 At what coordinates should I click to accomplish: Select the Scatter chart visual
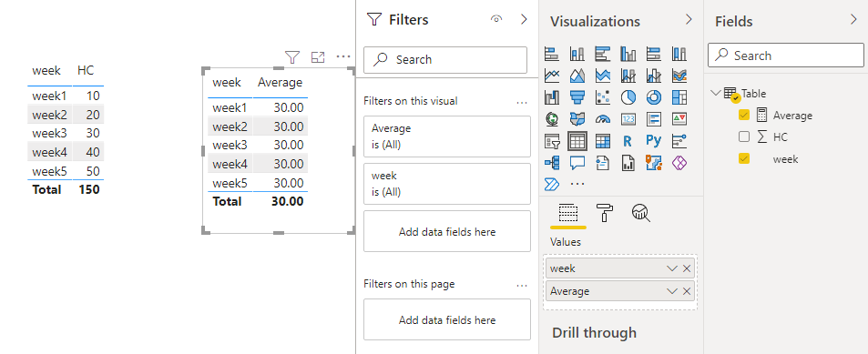click(602, 97)
